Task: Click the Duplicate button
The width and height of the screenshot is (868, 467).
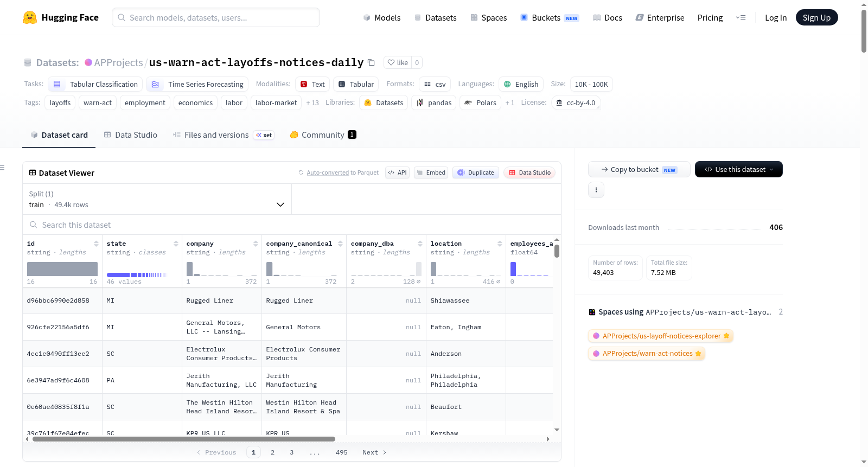Action: point(476,172)
